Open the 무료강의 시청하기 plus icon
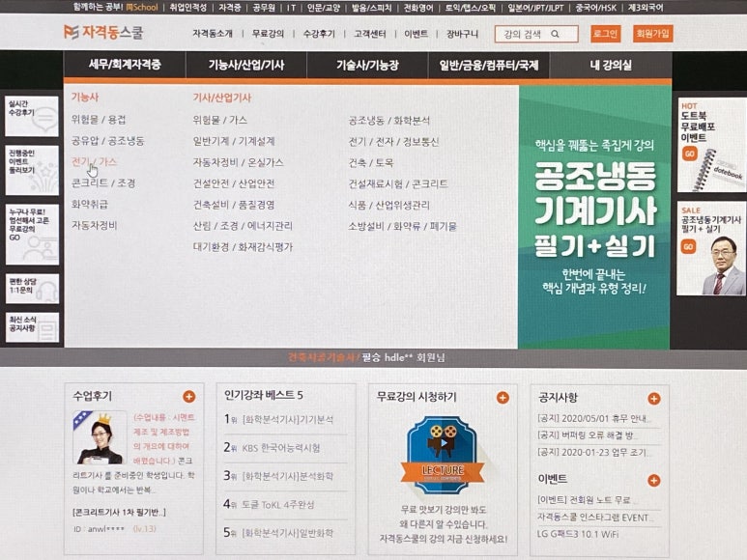 click(x=503, y=397)
